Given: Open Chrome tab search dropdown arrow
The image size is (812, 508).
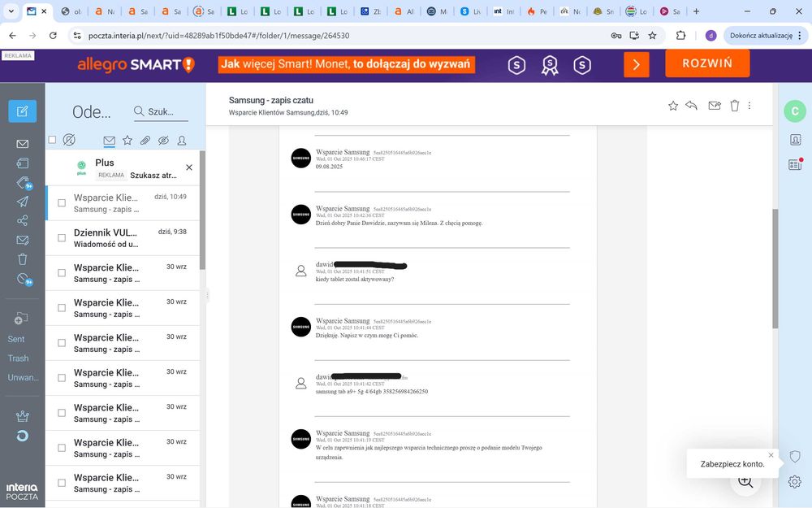Looking at the screenshot, I should click(x=11, y=11).
